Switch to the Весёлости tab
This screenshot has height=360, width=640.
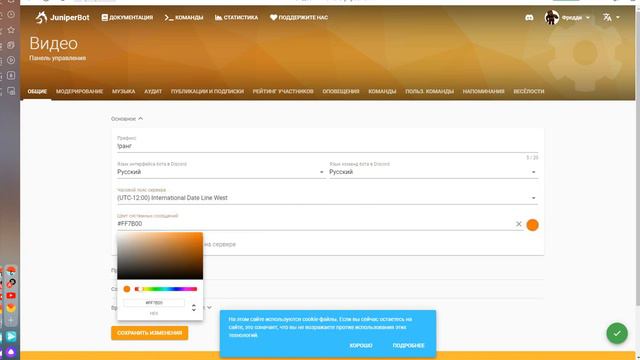529,91
